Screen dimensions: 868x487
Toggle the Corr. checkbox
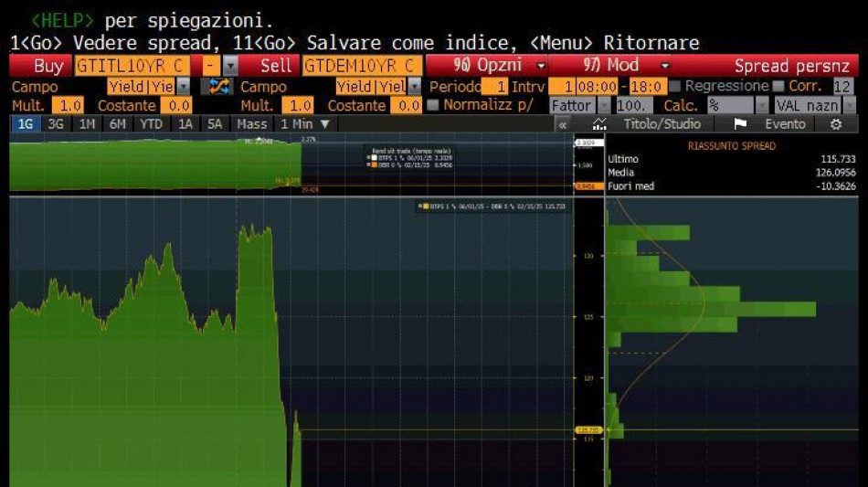tap(778, 86)
